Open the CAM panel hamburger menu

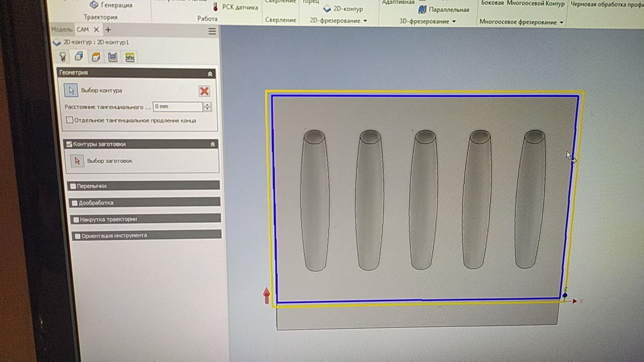212,31
